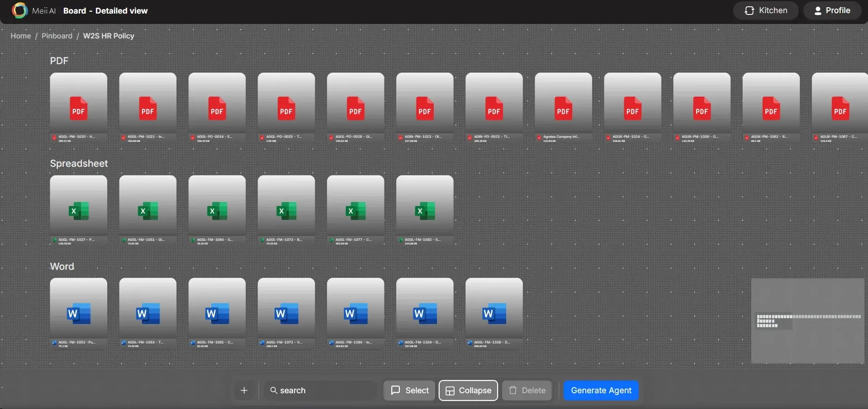The width and height of the screenshot is (868, 409).
Task: Enable Select mode from the bottom toolbar
Action: coord(408,390)
